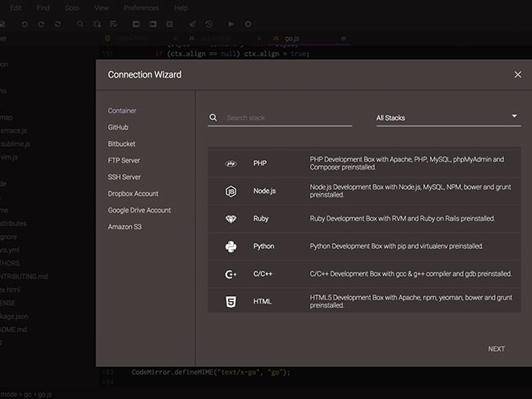Viewport: 532px width, 399px height.
Task: Open the settings gear in toolbar
Action: [248, 24]
